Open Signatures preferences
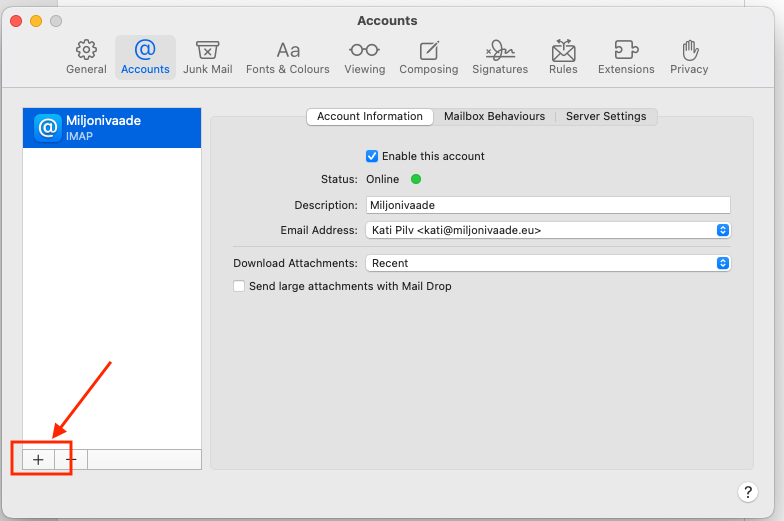This screenshot has height=521, width=784. [500, 57]
